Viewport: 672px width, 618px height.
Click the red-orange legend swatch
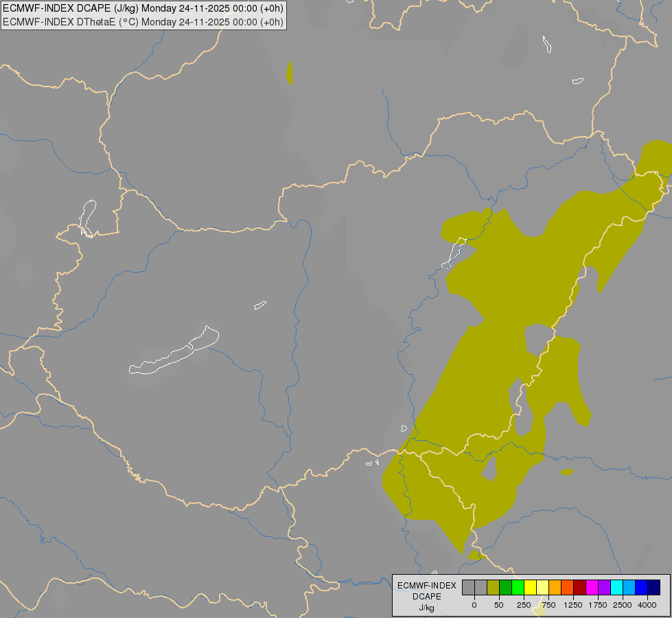click(x=568, y=588)
